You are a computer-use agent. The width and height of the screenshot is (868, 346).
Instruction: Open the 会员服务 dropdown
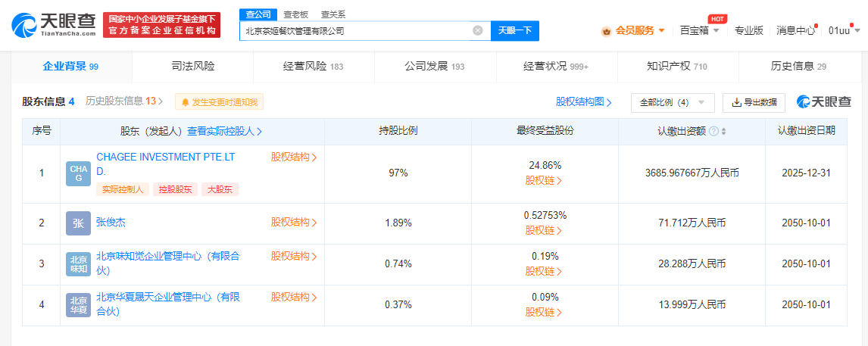click(x=641, y=30)
